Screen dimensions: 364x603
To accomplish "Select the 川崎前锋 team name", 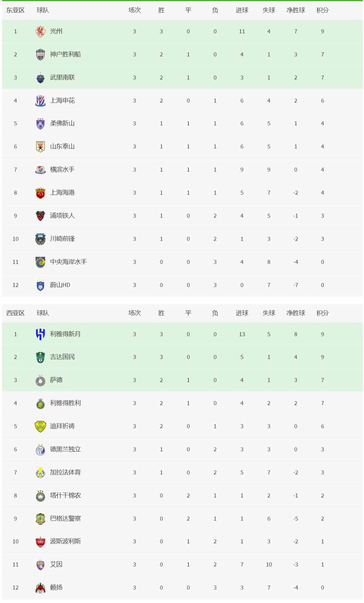I will point(62,239).
